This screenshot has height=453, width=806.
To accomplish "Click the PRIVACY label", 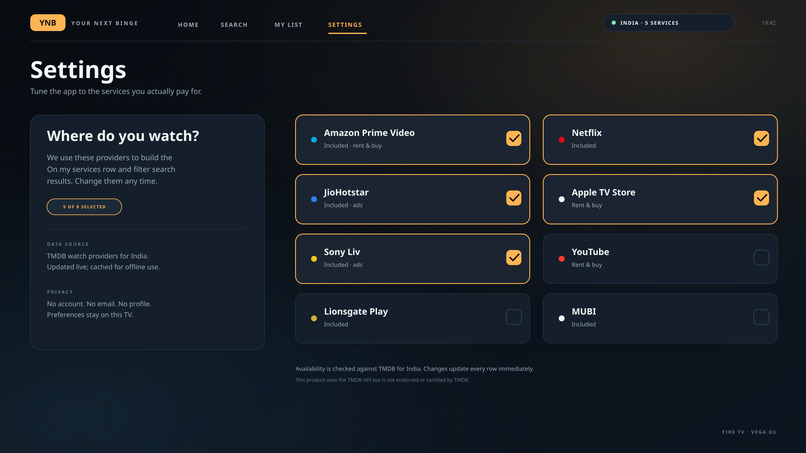I will (60, 292).
